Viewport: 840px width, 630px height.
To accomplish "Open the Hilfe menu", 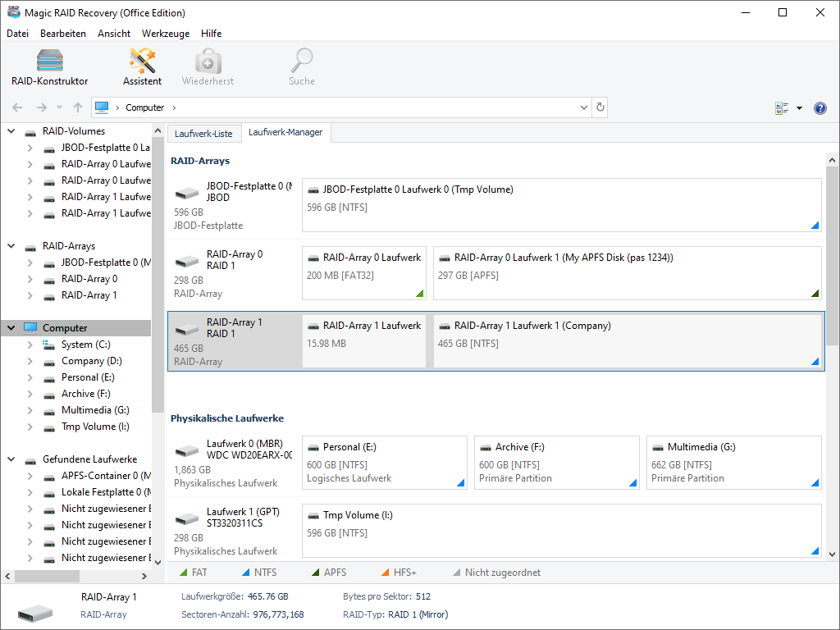I will tap(211, 33).
